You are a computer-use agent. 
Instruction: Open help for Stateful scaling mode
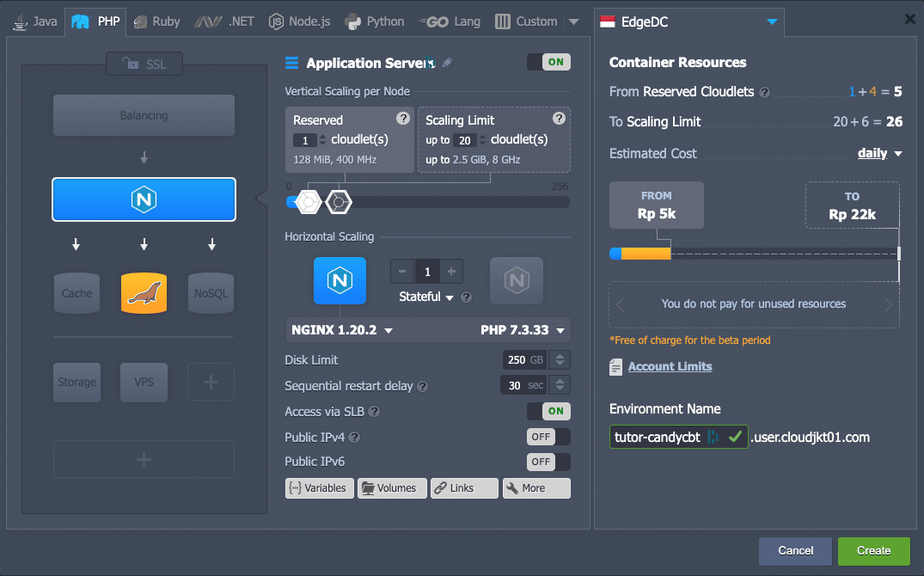[466, 297]
